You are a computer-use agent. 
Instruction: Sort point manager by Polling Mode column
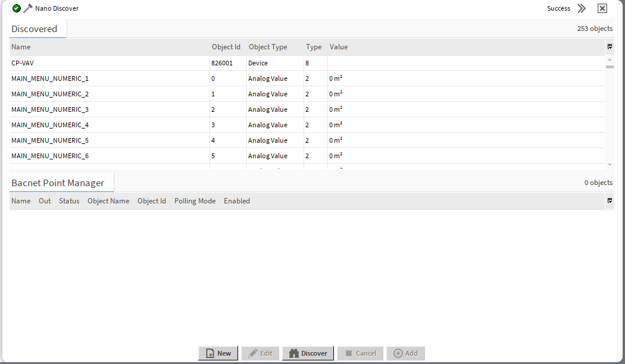[195, 201]
